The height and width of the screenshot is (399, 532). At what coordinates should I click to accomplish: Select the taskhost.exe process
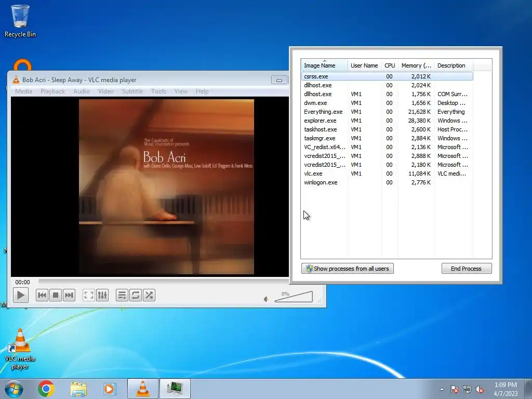(387, 129)
